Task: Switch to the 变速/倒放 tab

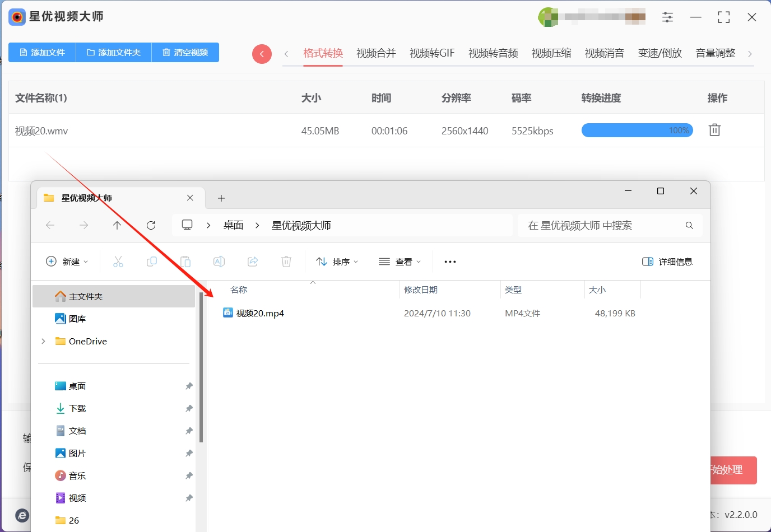Action: [x=660, y=53]
